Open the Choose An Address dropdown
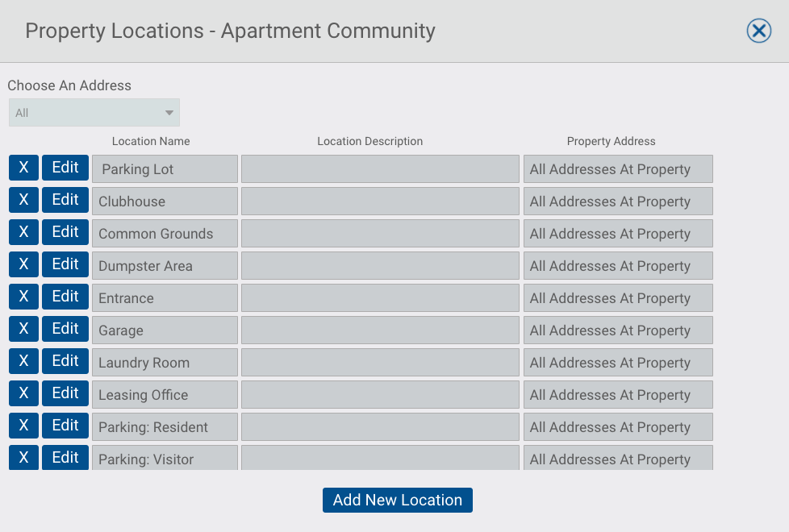The image size is (789, 532). (x=94, y=113)
